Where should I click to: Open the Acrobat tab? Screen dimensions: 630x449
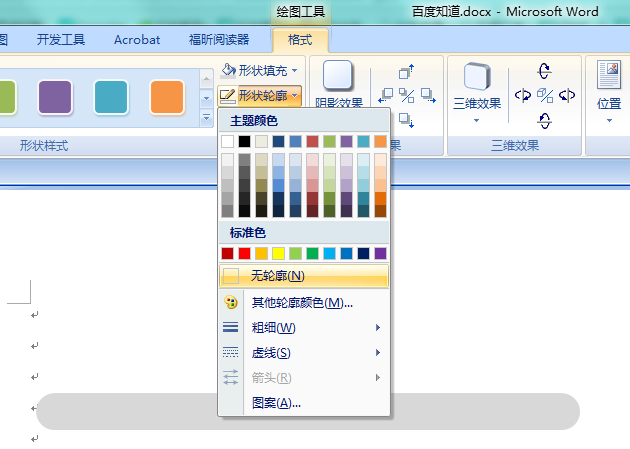pos(137,40)
